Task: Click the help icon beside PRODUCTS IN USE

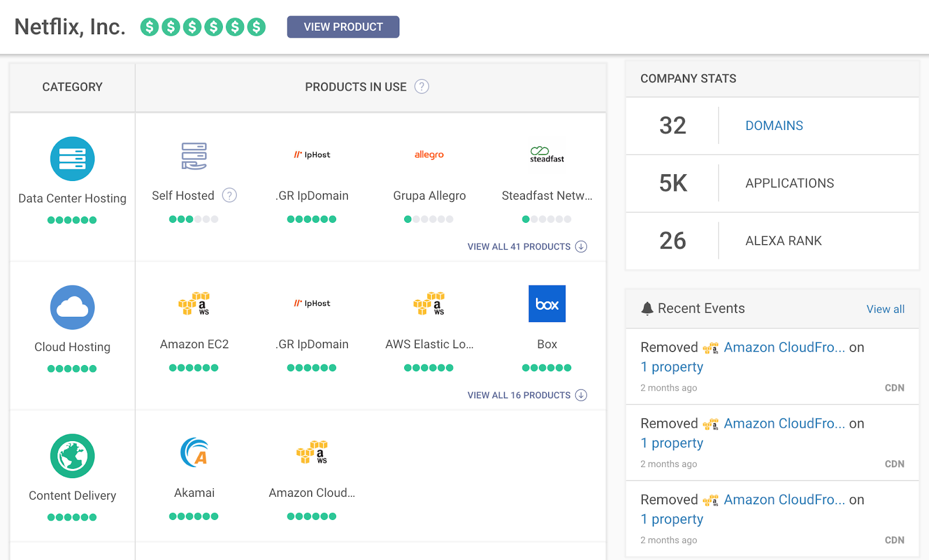Action: (422, 86)
